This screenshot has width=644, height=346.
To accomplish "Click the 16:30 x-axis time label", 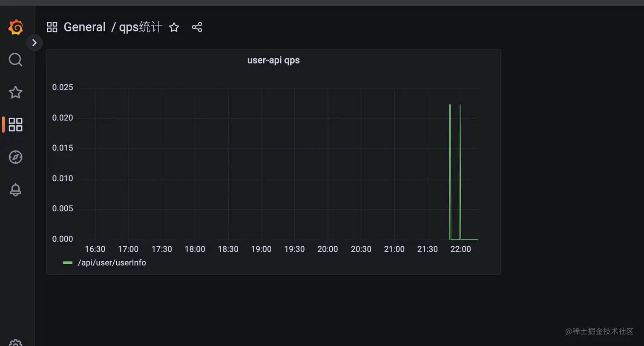I will tap(95, 249).
